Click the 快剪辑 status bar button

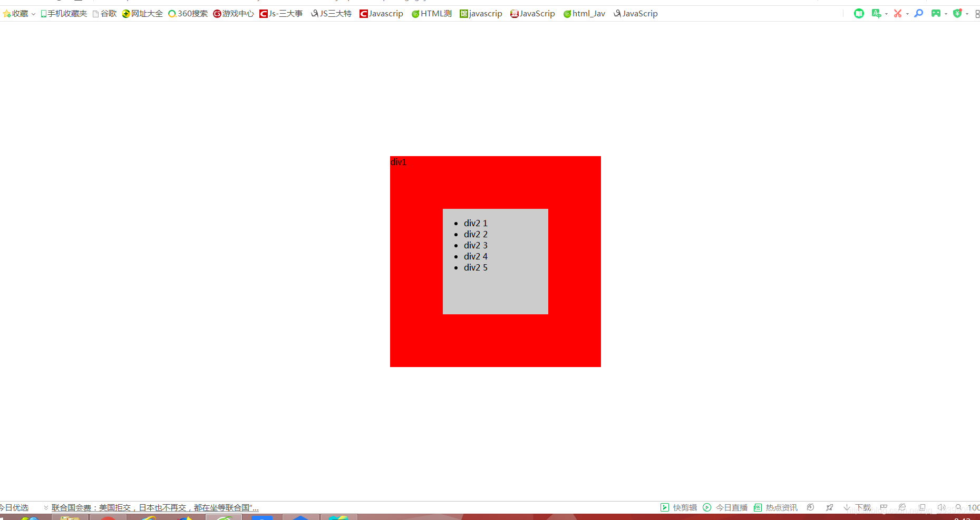679,507
